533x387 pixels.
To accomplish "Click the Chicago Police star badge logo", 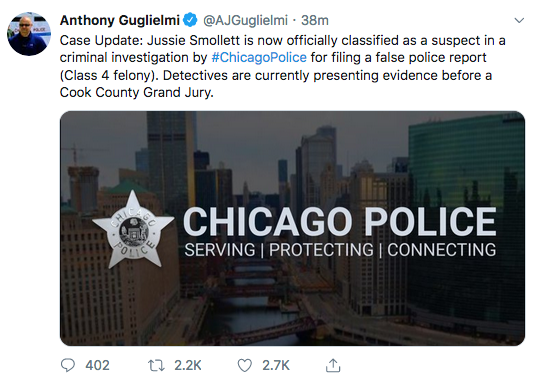I will pos(133,229).
